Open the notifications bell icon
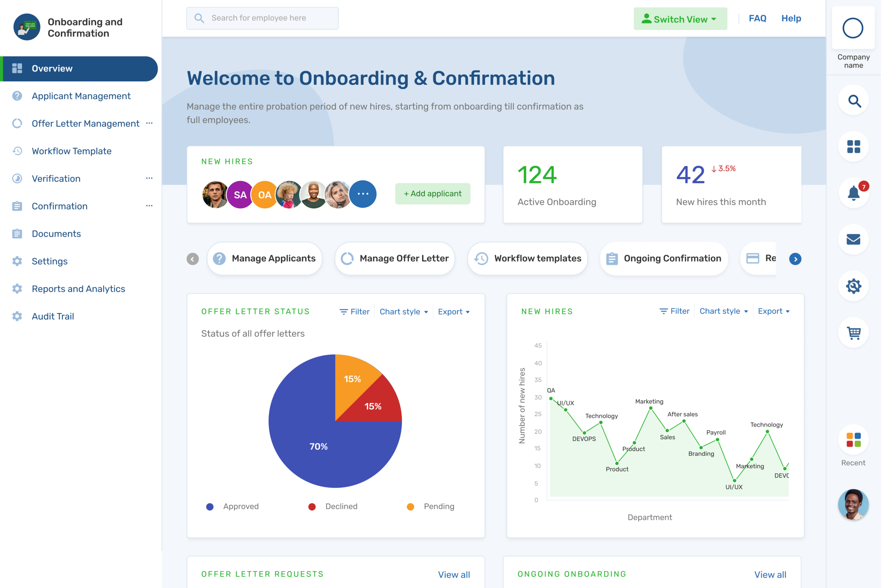881x588 pixels. [x=853, y=193]
